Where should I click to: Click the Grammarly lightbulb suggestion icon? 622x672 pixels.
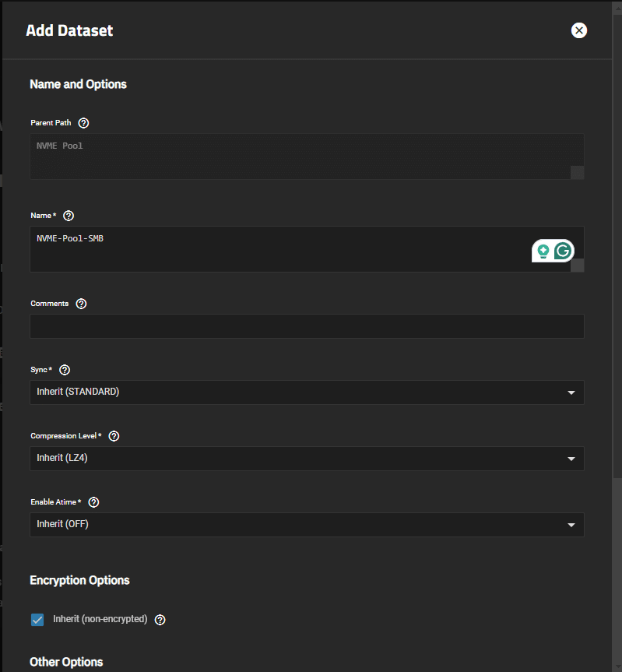[x=543, y=251]
